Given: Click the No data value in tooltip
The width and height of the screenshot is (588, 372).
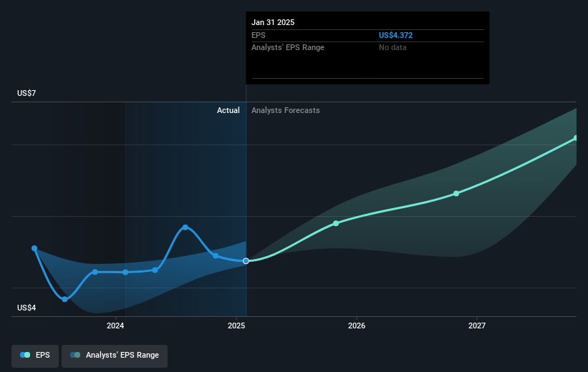Looking at the screenshot, I should (x=392, y=48).
